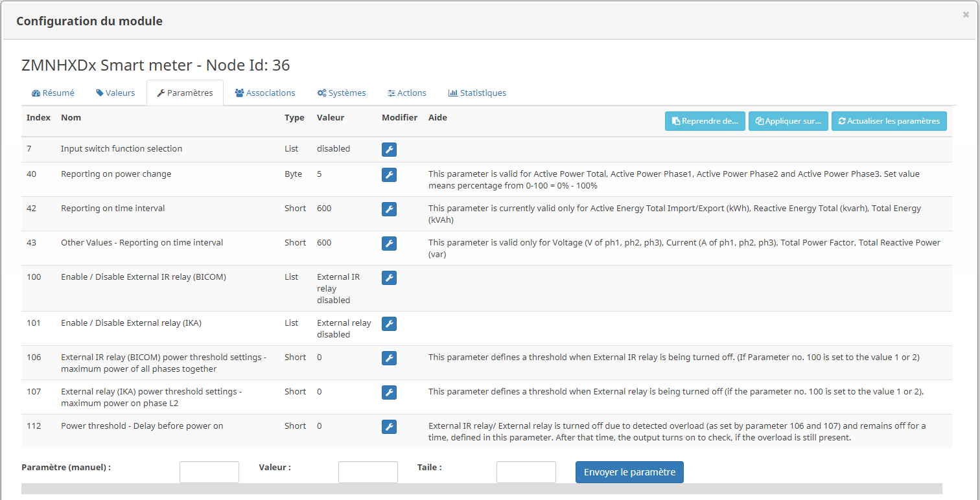Select the 'Reporting on power change' row name
Screen dimensions: 980x500
(116, 174)
